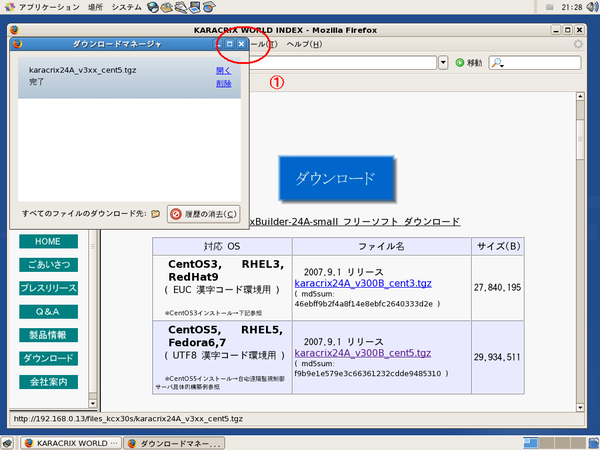Launch the word processor icon in the top panel
This screenshot has width=600, height=450.
[181, 7]
